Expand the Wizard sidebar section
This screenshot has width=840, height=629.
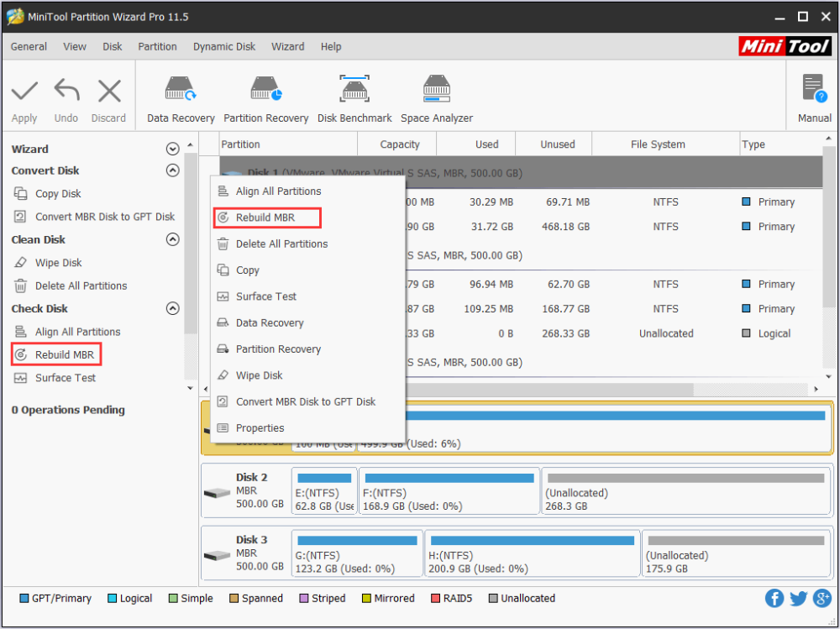(x=172, y=149)
